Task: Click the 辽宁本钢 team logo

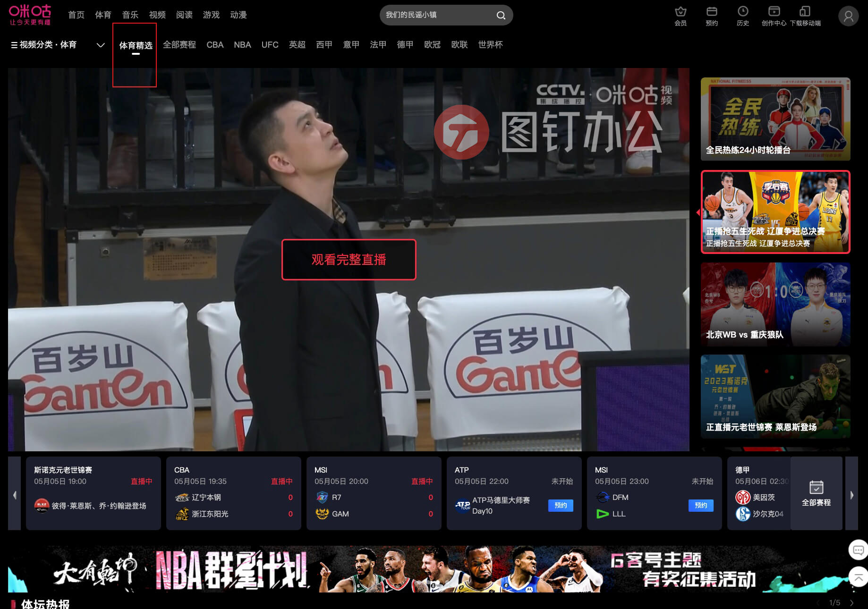Action: click(x=182, y=497)
